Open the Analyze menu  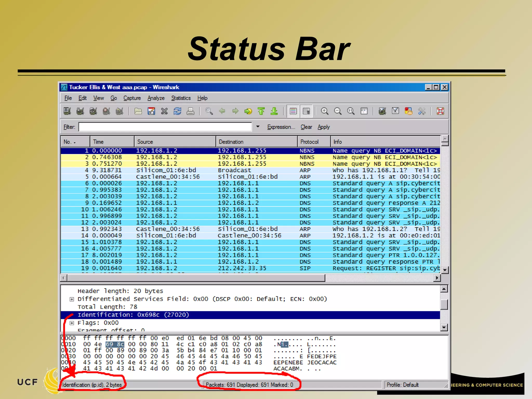click(x=156, y=98)
